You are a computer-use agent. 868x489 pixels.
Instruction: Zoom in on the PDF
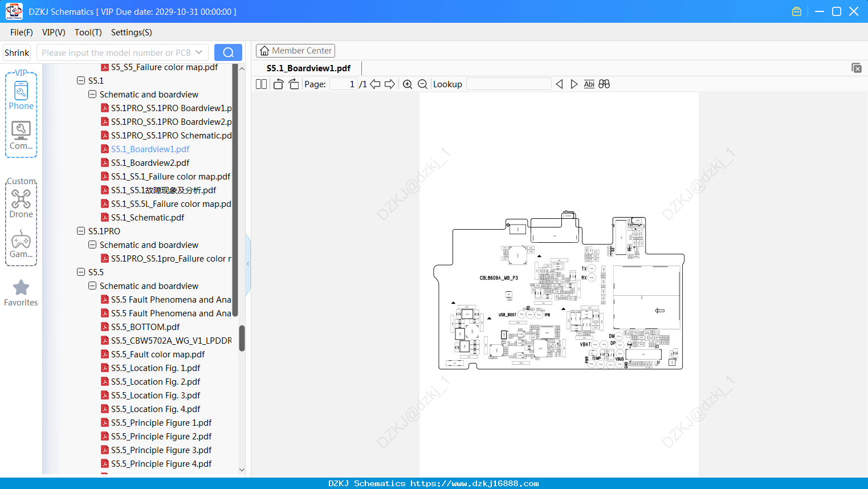[x=407, y=84]
